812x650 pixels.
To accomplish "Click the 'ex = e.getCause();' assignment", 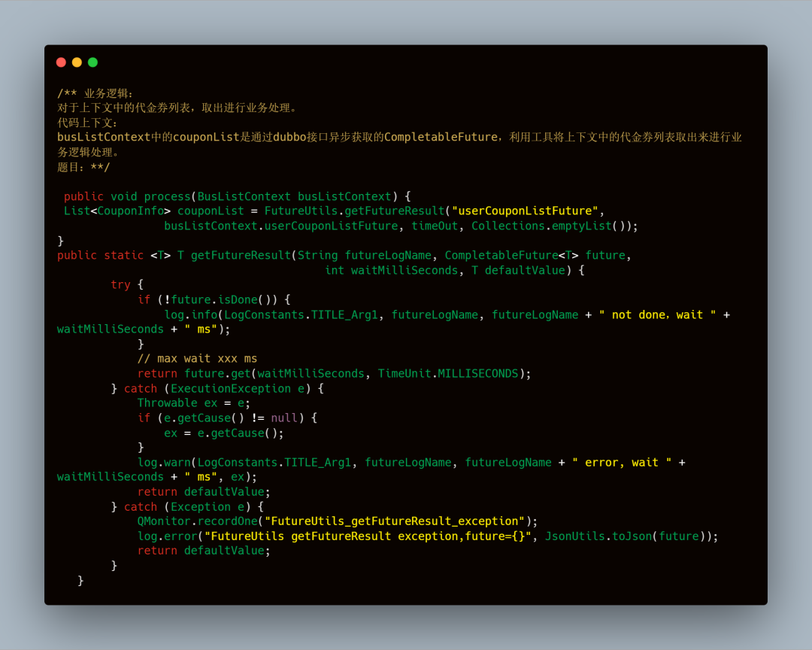I will click(x=224, y=433).
